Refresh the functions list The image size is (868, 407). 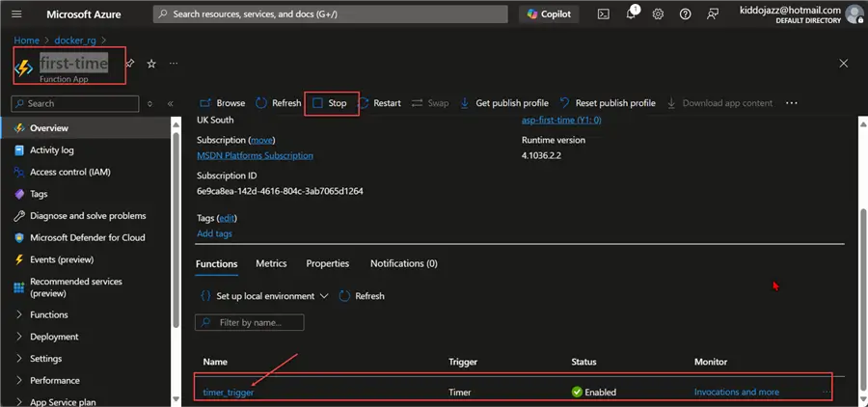(x=362, y=296)
